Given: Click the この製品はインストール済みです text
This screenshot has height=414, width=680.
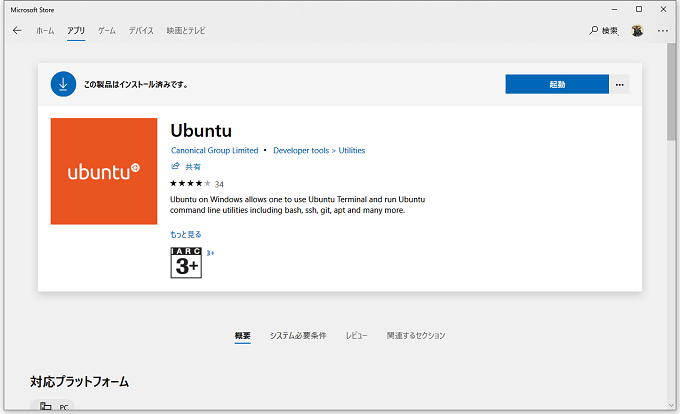Looking at the screenshot, I should [x=136, y=85].
